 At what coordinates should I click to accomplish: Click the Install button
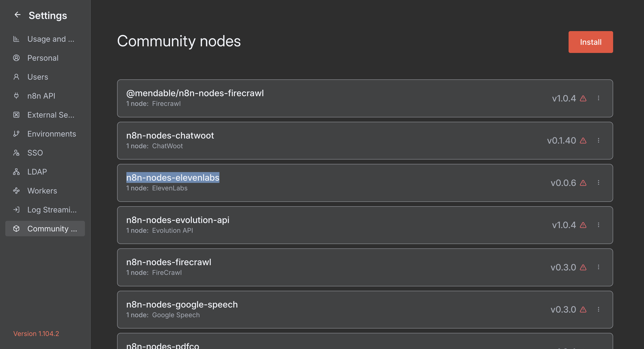[590, 42]
